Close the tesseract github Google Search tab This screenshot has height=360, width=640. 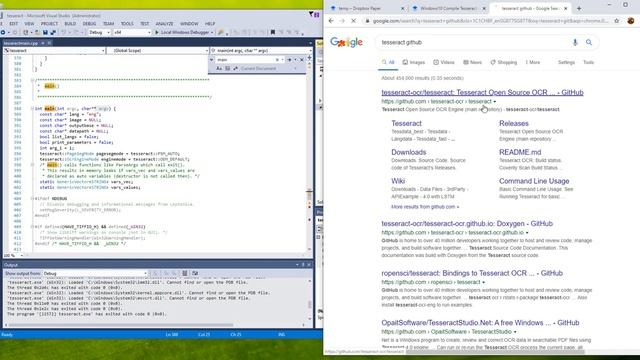(566, 8)
